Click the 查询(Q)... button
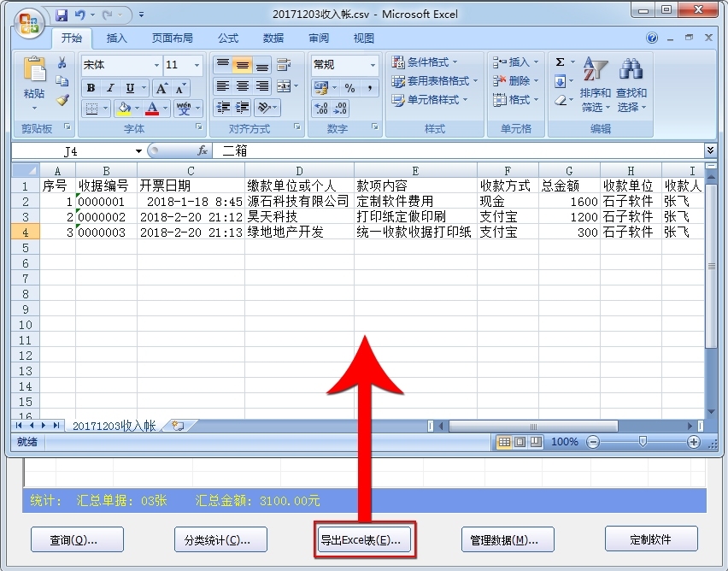This screenshot has height=571, width=728. (x=77, y=539)
